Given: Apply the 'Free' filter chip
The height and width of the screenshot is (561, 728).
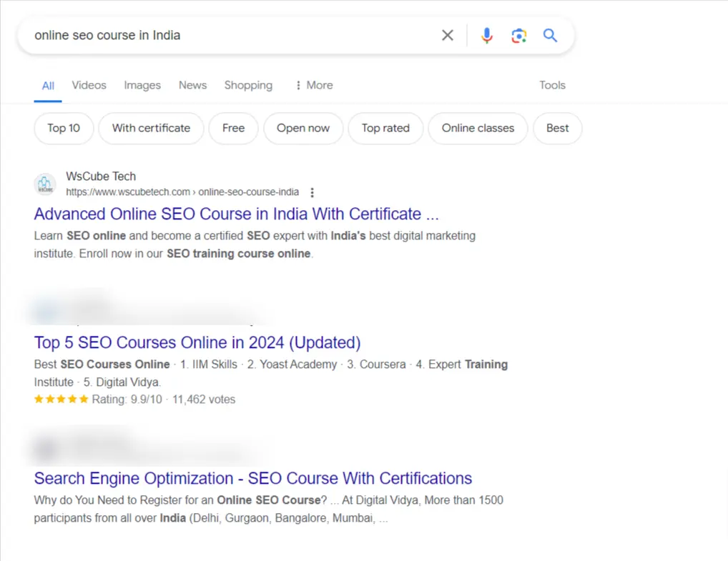Looking at the screenshot, I should tap(233, 128).
